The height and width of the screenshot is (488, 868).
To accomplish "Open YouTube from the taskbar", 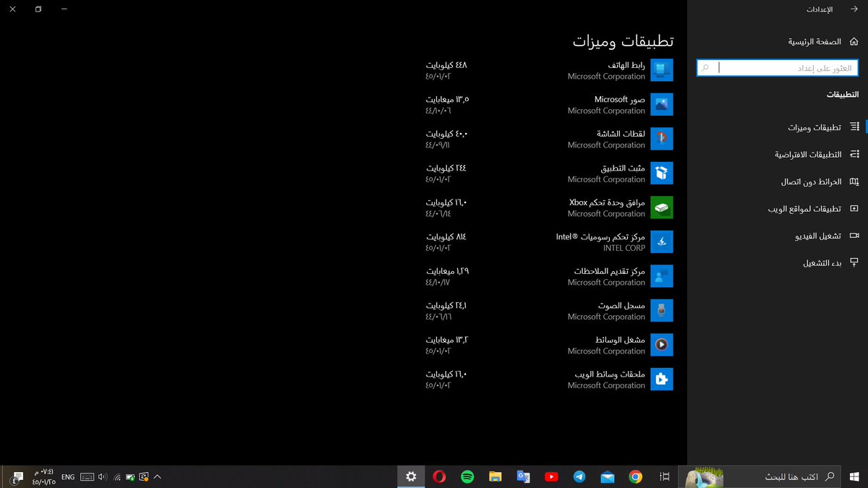I will [551, 476].
